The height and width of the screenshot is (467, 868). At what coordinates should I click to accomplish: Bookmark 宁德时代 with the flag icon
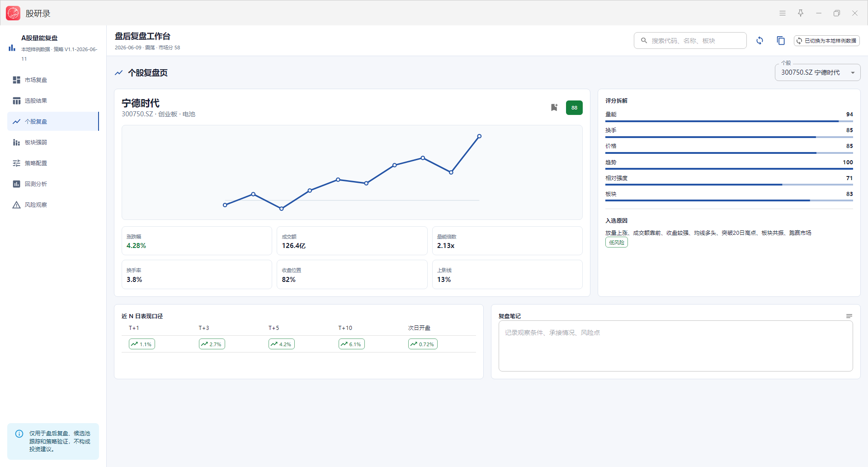pyautogui.click(x=554, y=107)
